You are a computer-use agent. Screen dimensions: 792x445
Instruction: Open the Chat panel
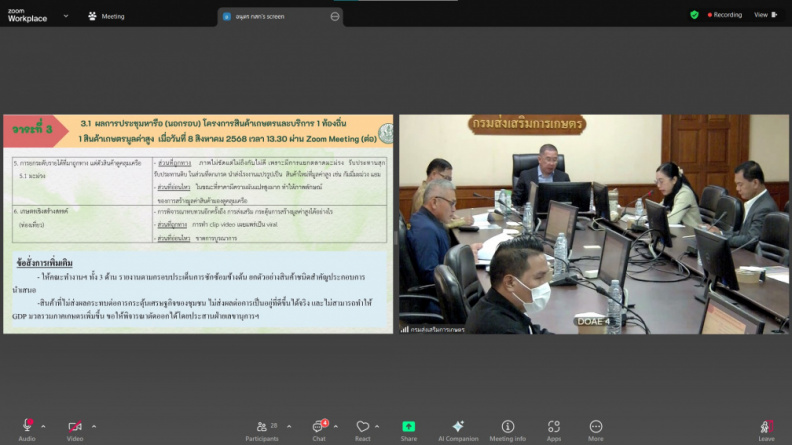[319, 430]
